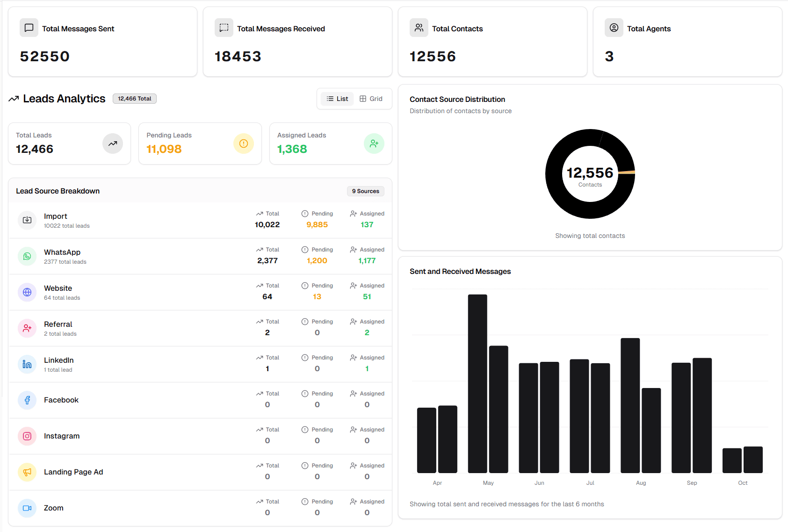Click the Pending Leads warning button
Viewport: 788px width, 532px height.
pos(244,144)
